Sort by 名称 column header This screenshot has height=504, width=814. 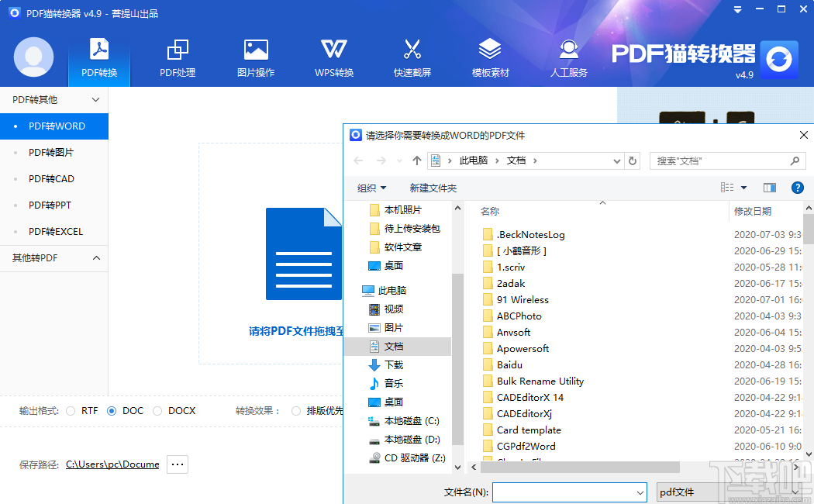point(490,211)
